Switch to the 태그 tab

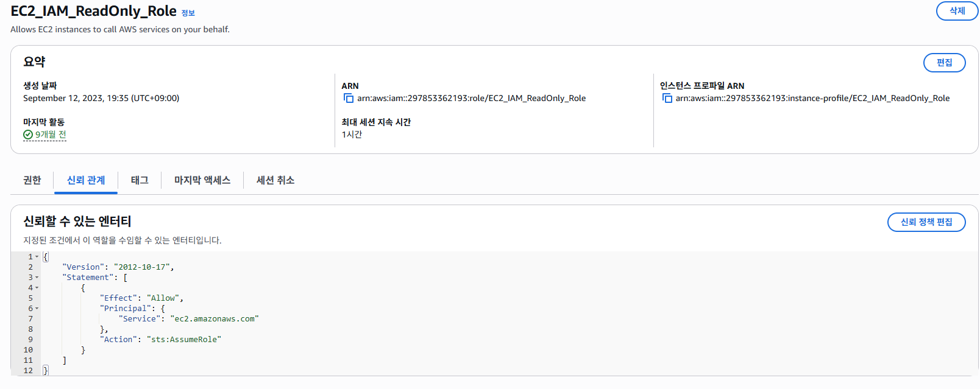point(140,180)
